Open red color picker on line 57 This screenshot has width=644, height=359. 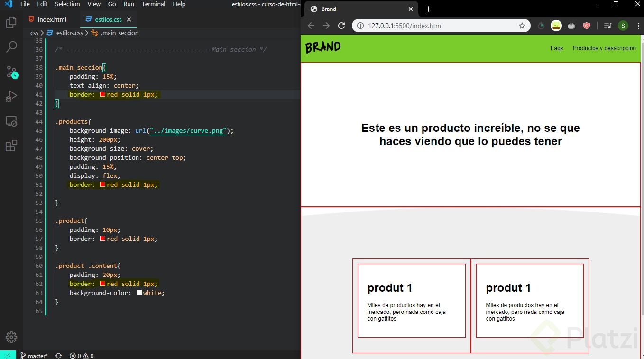[102, 239]
